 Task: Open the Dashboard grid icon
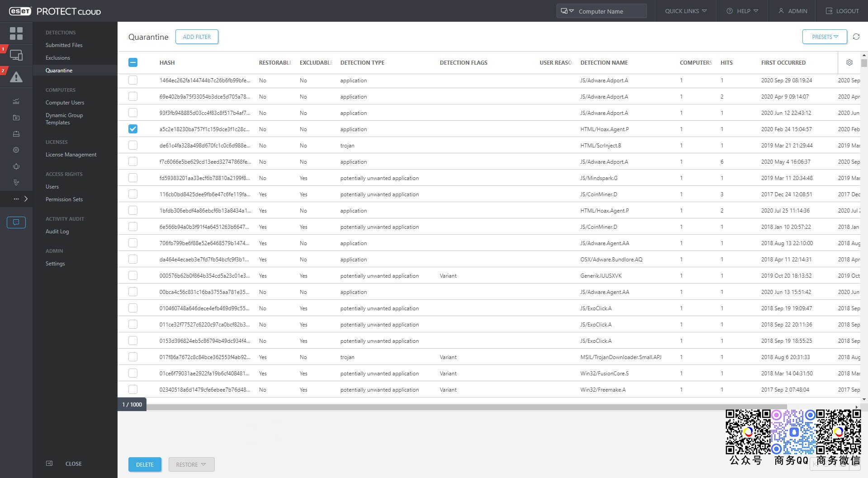click(x=16, y=33)
